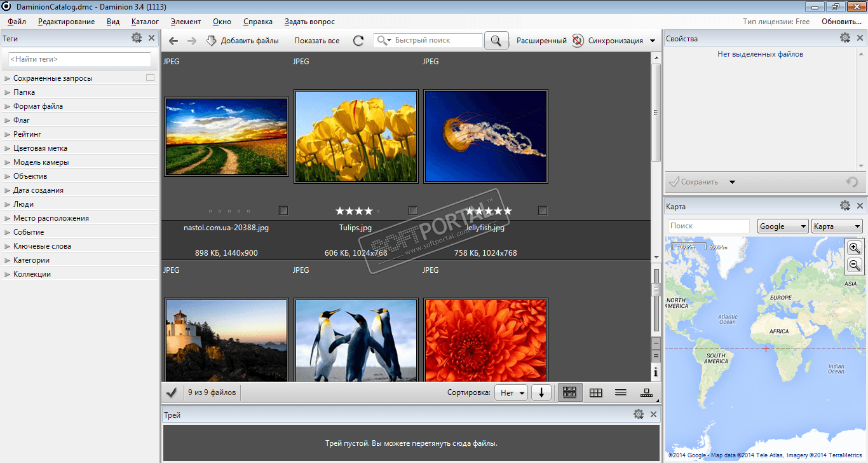Close the Теги panel
The width and height of the screenshot is (868, 463).
151,38
